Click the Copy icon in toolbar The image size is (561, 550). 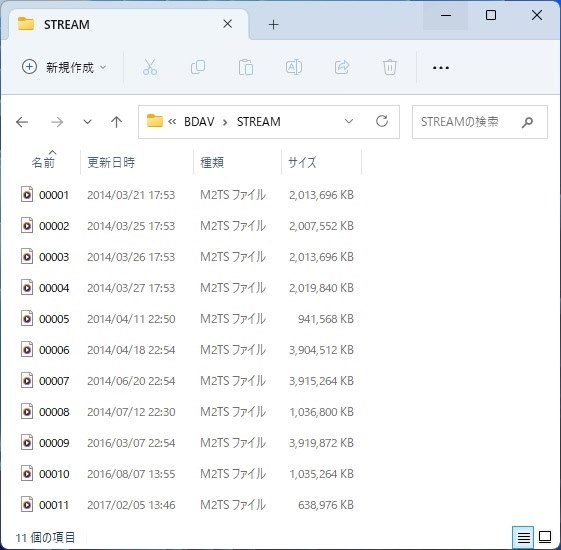click(x=198, y=67)
